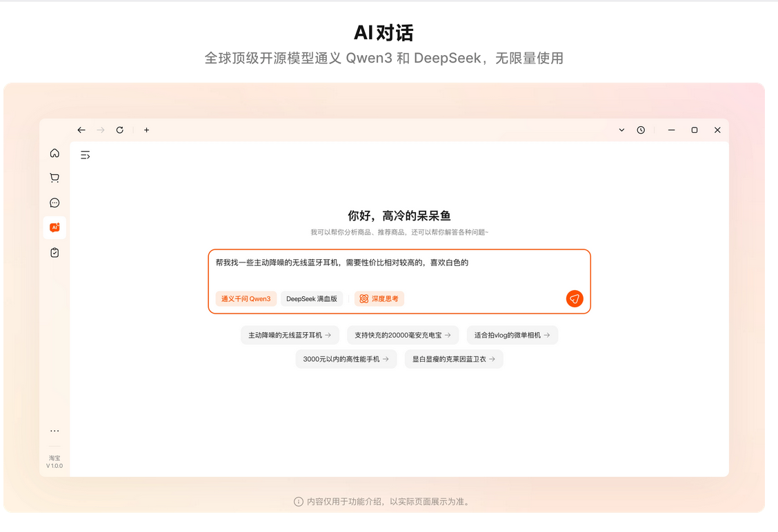Open a new tab with plus icon
The height and width of the screenshot is (532, 778).
coord(146,130)
